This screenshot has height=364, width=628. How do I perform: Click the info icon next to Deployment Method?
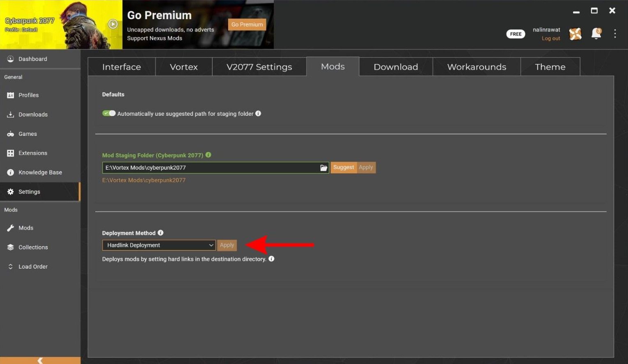(160, 232)
